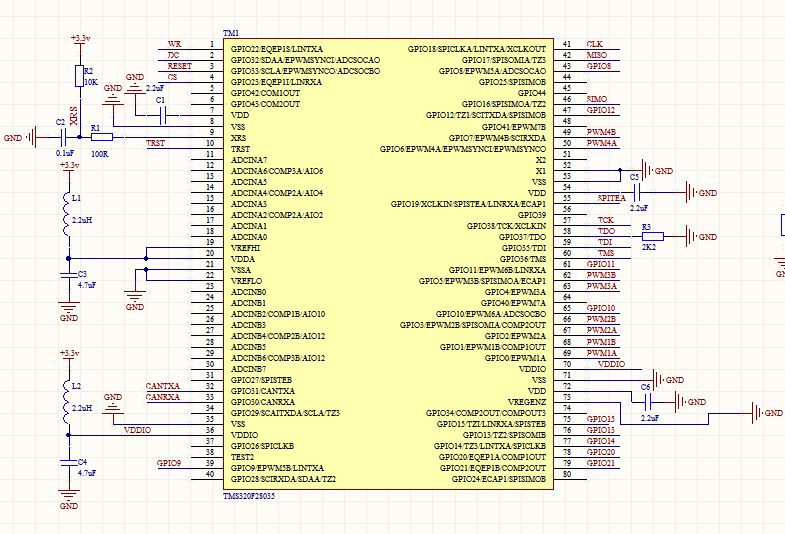Select the VDDIO net label on pin 36
785x534 pixels.
137,430
